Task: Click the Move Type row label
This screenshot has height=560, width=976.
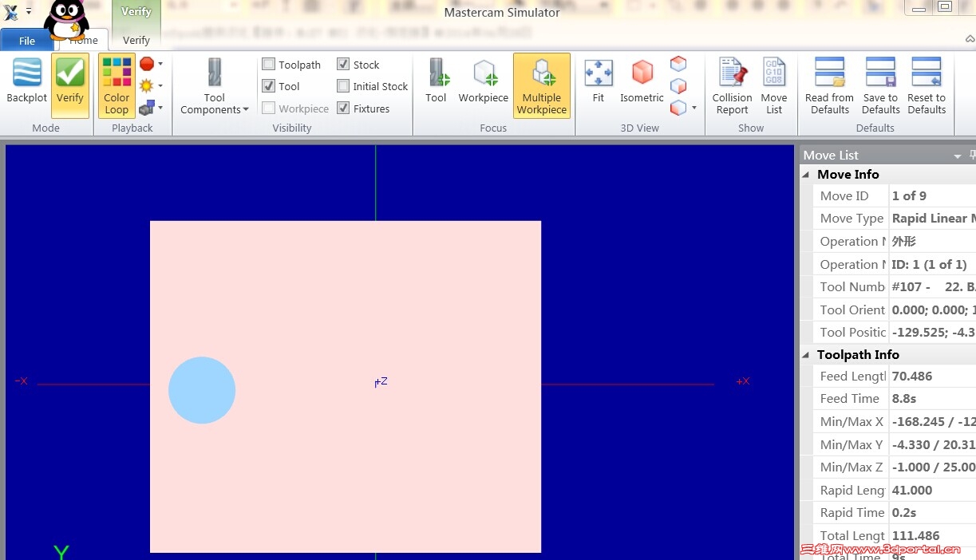Action: 852,219
